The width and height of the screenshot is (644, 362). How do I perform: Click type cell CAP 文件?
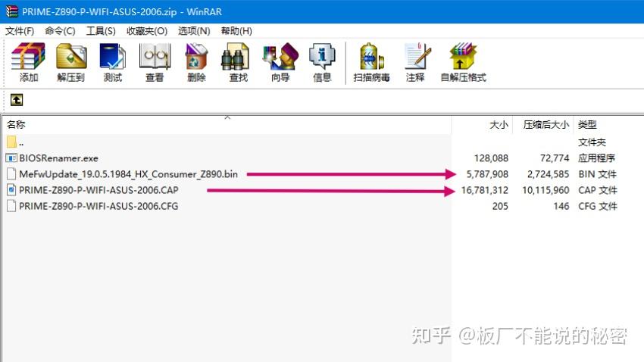click(x=598, y=190)
